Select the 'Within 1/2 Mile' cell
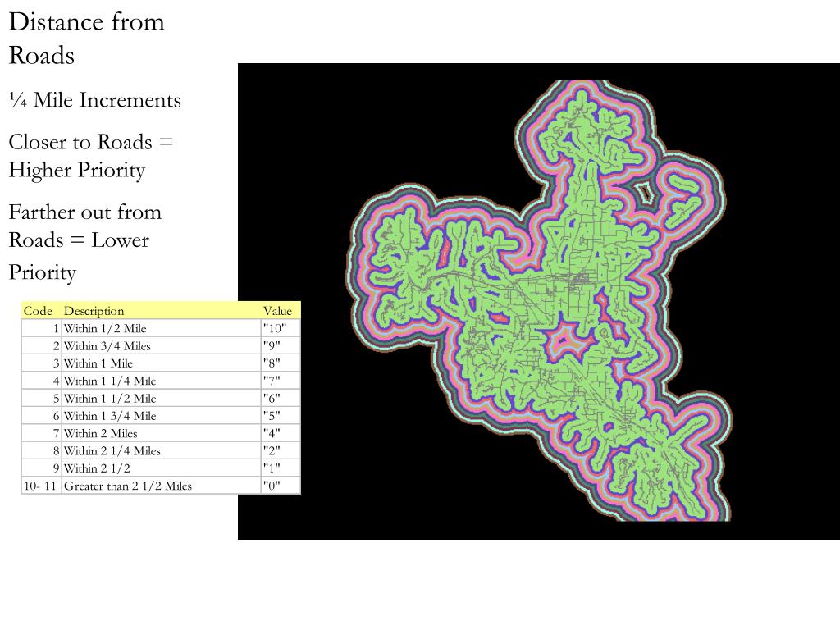This screenshot has width=840, height=630. click(162, 328)
